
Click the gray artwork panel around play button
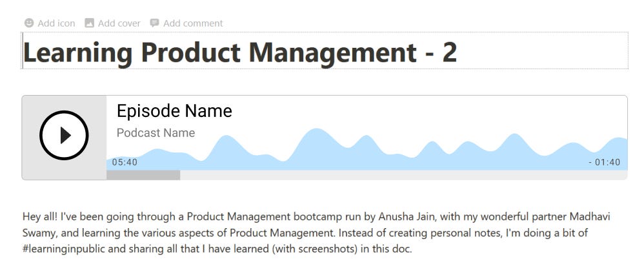[64, 138]
